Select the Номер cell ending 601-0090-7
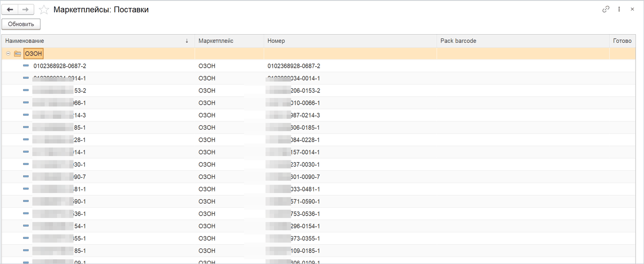644x264 pixels. (x=294, y=177)
